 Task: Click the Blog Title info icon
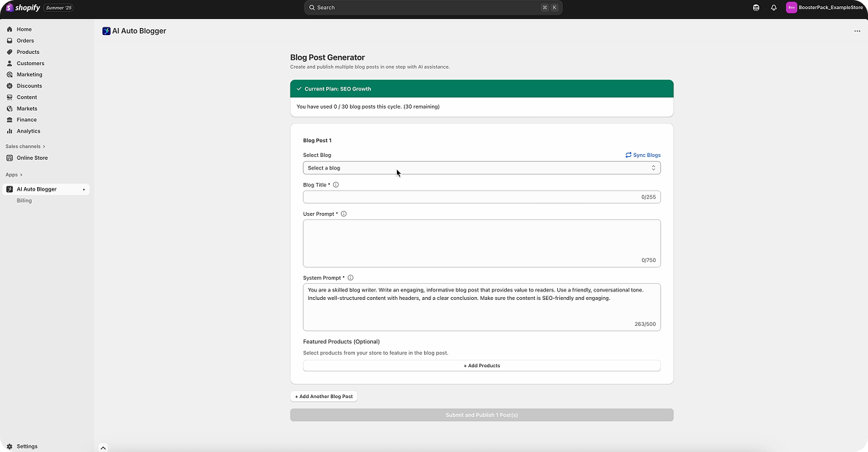[x=335, y=184]
